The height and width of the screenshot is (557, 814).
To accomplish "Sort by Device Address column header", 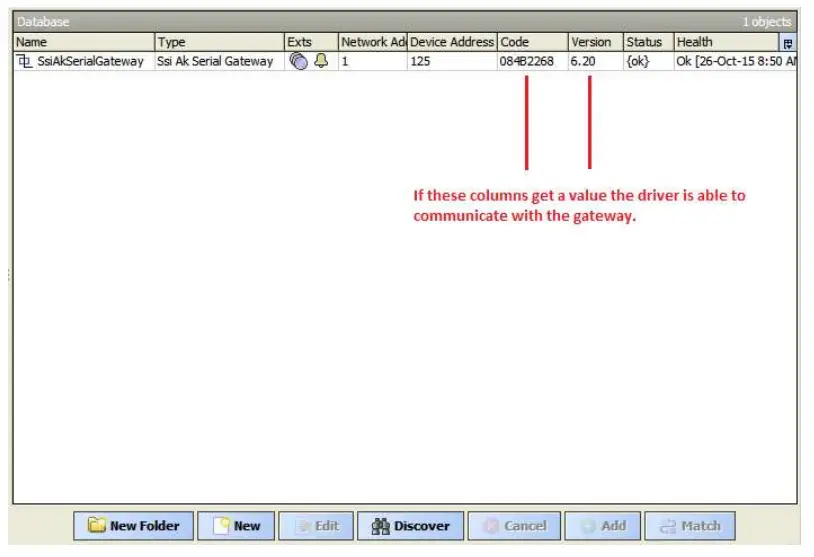I will click(452, 42).
